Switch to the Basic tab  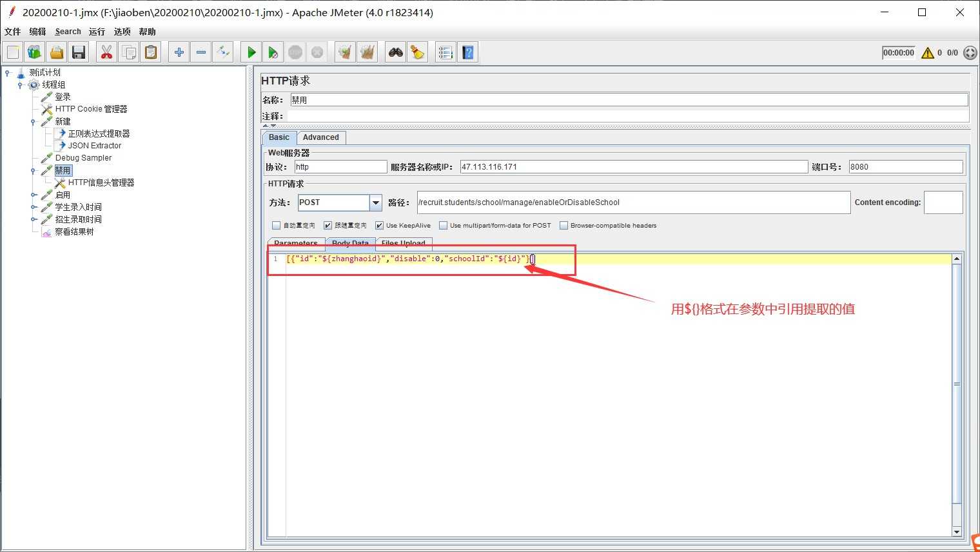pyautogui.click(x=279, y=137)
